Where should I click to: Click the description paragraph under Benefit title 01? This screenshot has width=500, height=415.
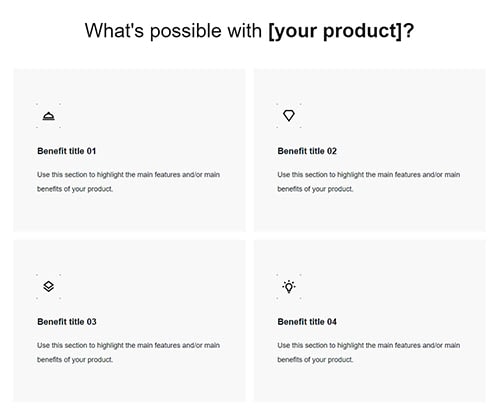click(x=128, y=182)
